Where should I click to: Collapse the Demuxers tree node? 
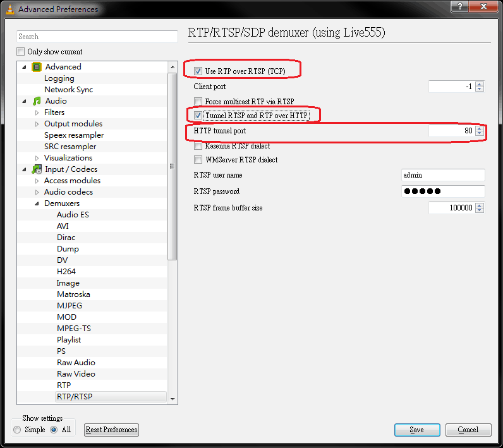click(x=37, y=203)
